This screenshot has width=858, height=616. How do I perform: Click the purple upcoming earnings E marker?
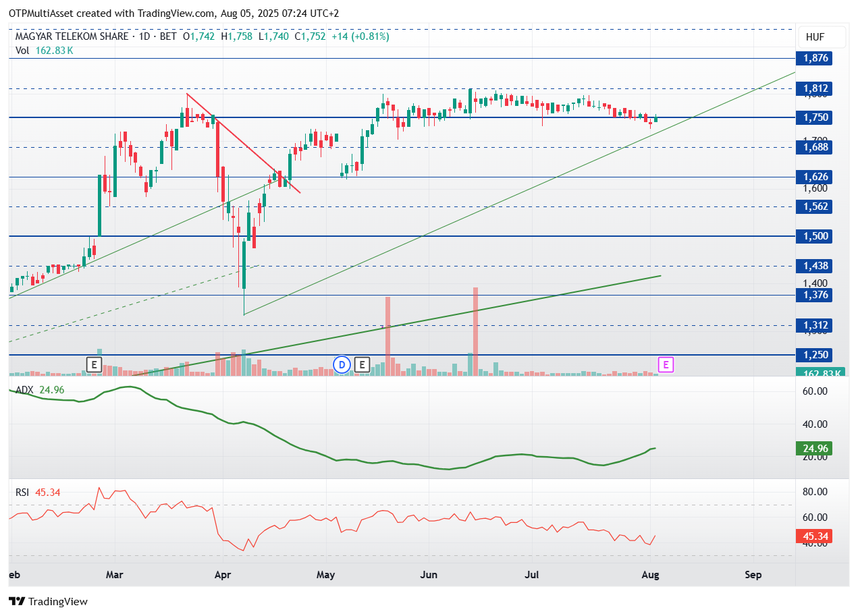[x=666, y=365]
